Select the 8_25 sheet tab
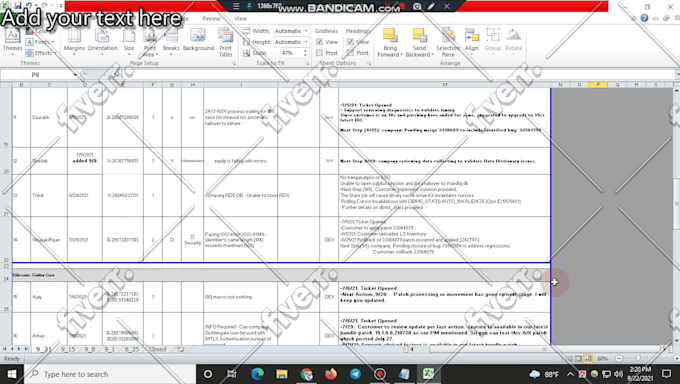 point(132,349)
